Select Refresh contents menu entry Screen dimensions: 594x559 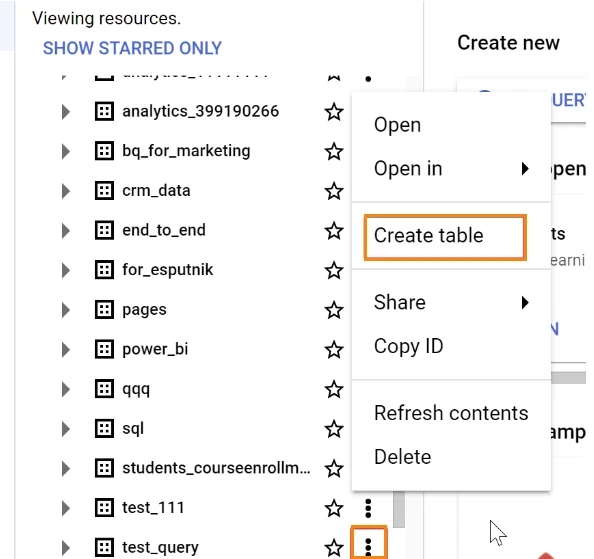[x=451, y=413]
